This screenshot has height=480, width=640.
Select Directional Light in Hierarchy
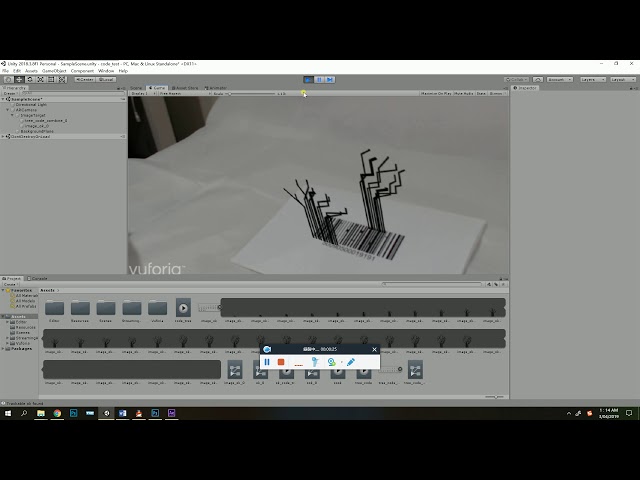(31, 104)
